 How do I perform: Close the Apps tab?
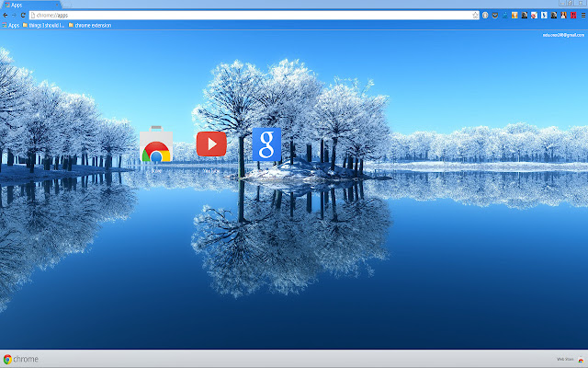pos(57,5)
